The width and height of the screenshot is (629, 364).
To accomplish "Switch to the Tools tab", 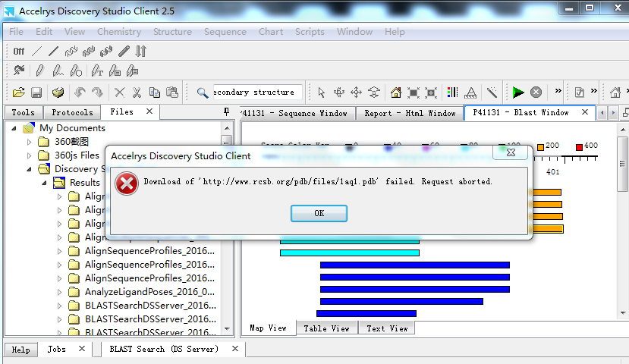I will 24,113.
